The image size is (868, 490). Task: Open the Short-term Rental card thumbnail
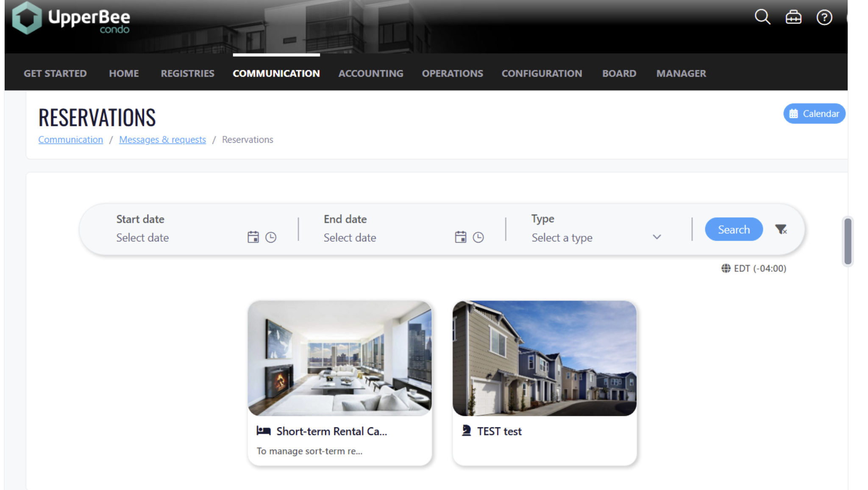(339, 358)
